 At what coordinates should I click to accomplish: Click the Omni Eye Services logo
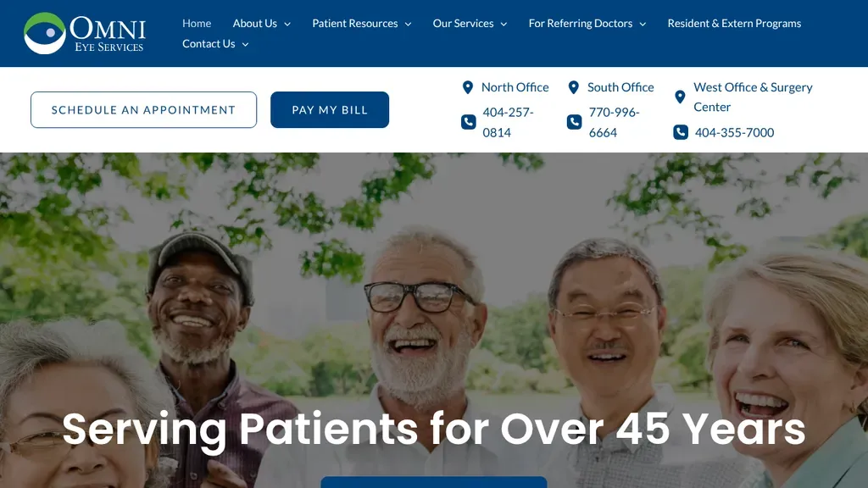tap(85, 33)
